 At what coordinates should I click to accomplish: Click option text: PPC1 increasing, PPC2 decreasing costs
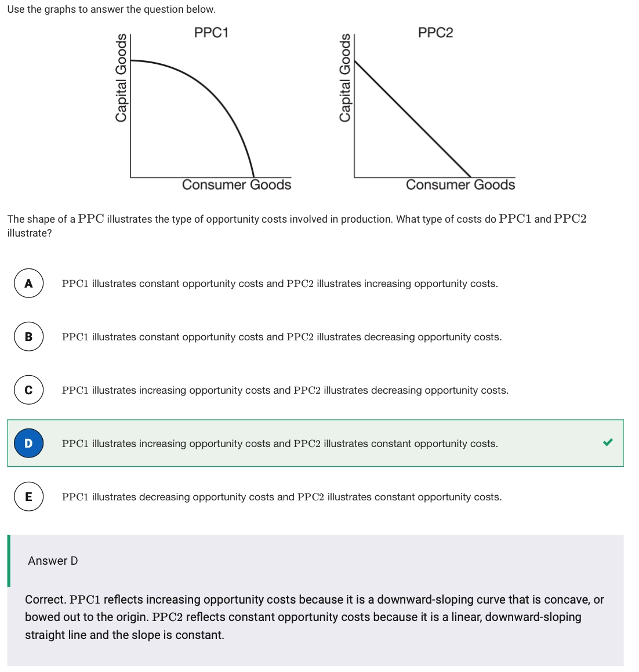pyautogui.click(x=285, y=390)
